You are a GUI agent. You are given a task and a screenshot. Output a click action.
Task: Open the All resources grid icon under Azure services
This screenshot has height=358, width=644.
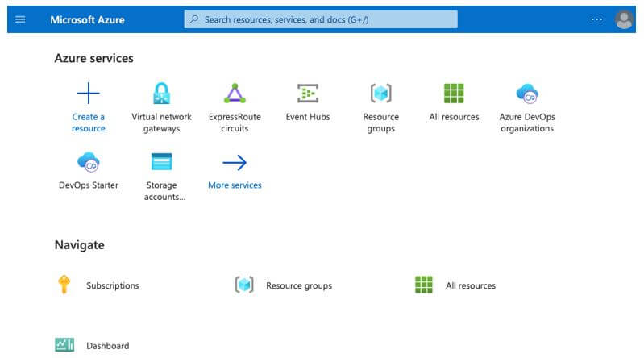pyautogui.click(x=454, y=94)
